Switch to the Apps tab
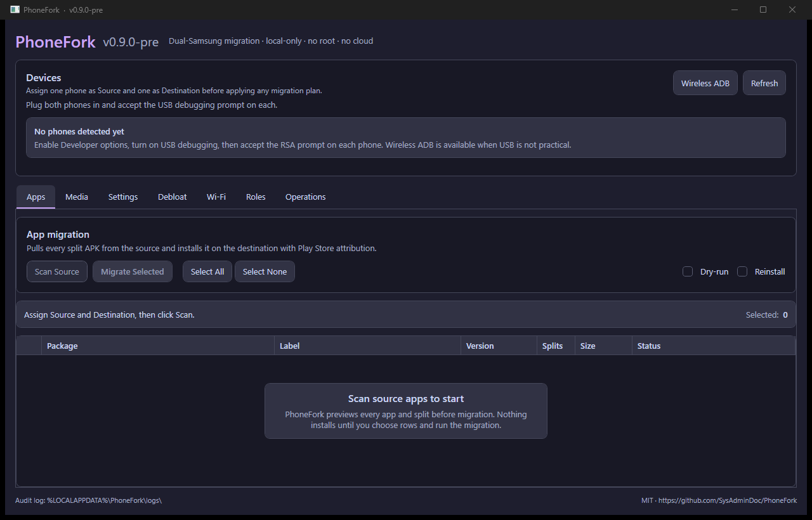Image resolution: width=812 pixels, height=520 pixels. [x=36, y=197]
